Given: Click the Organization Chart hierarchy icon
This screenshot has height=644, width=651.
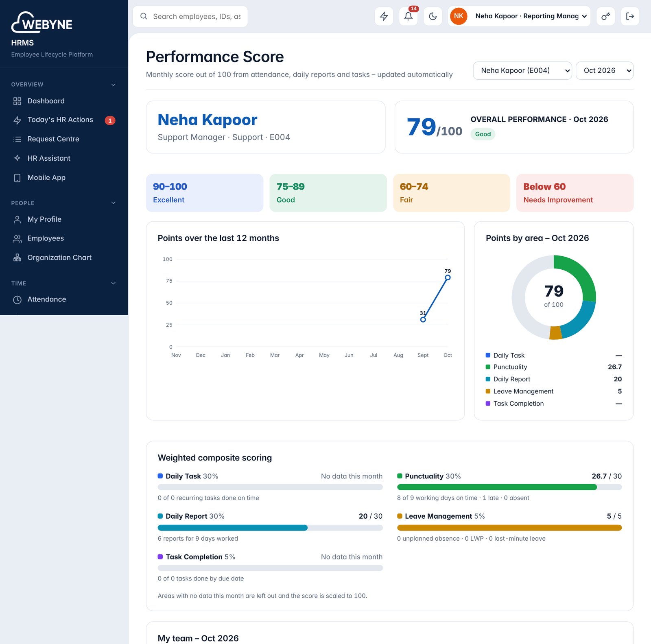Looking at the screenshot, I should 17,258.
